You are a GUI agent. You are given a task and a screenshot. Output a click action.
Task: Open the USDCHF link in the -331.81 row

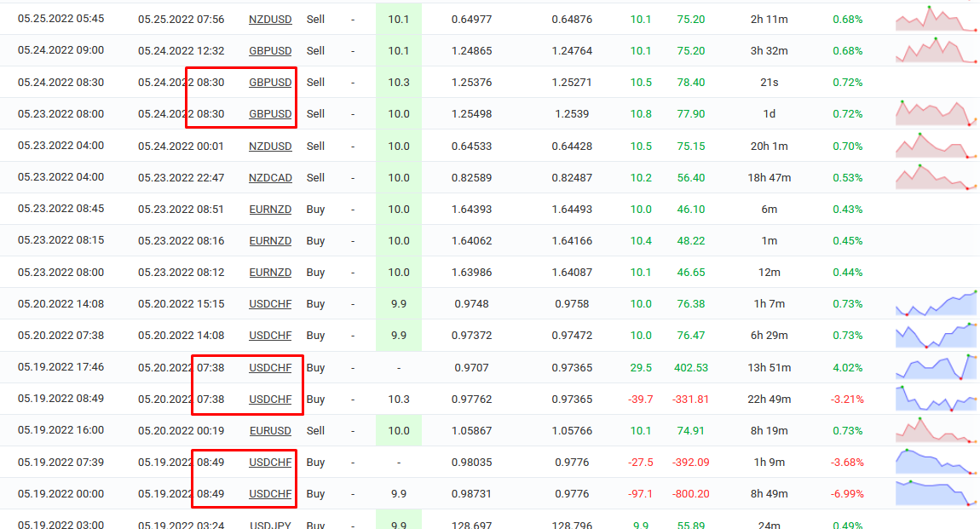tap(270, 399)
